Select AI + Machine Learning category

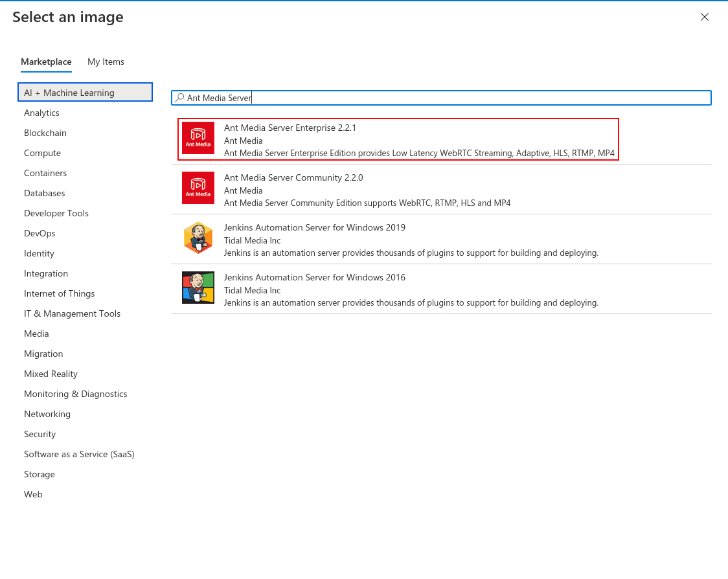[85, 93]
